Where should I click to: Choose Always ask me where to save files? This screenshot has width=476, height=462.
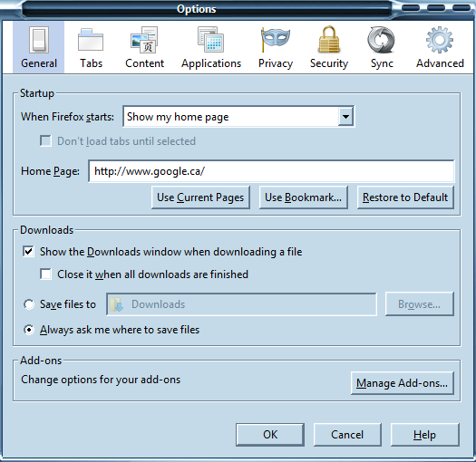click(29, 330)
